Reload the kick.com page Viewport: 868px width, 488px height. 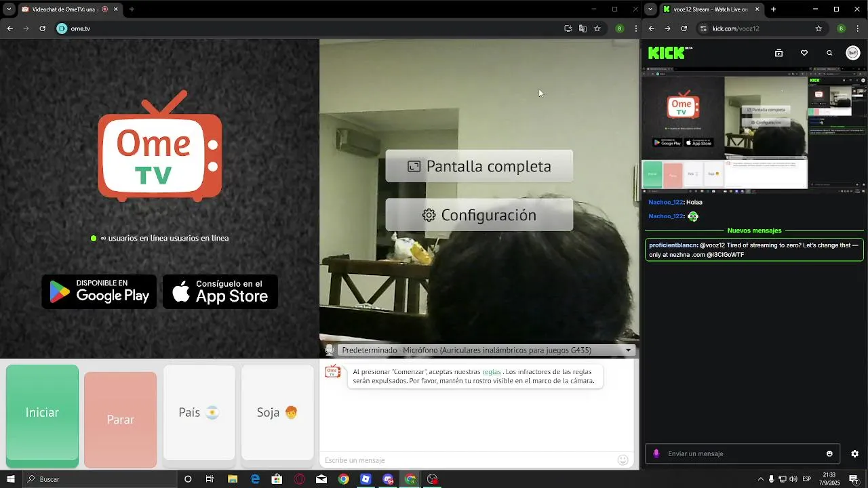tap(684, 28)
